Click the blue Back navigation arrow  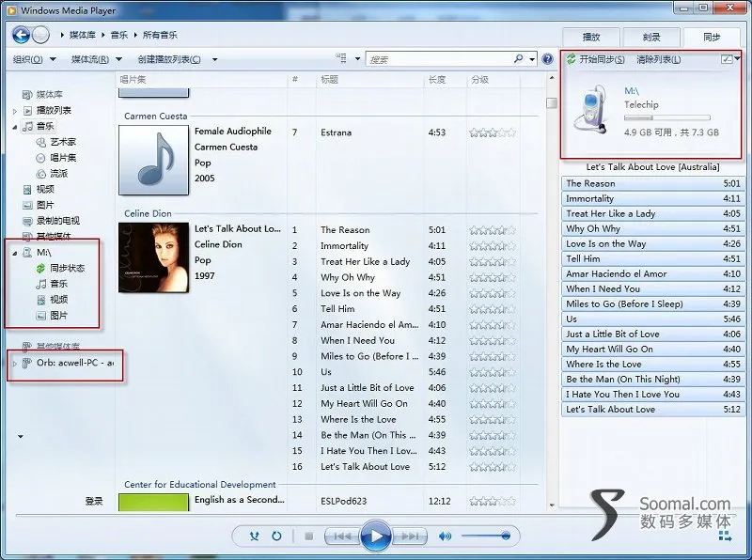pyautogui.click(x=21, y=35)
